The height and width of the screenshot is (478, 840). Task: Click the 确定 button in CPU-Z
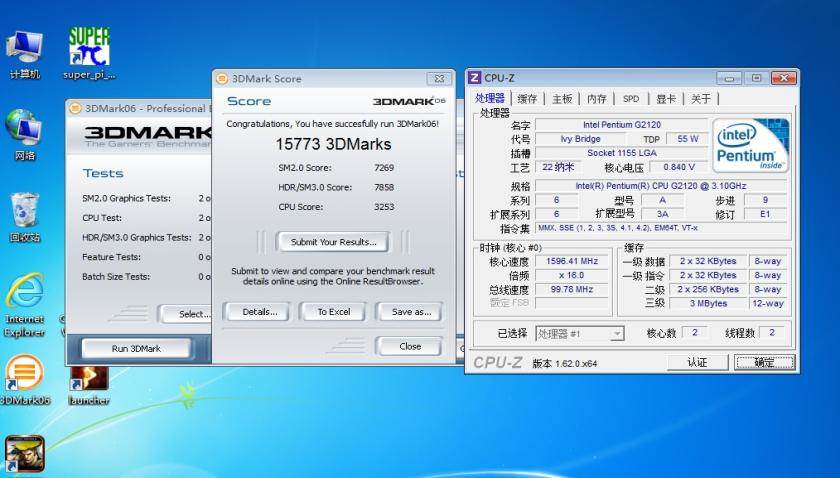pyautogui.click(x=764, y=363)
